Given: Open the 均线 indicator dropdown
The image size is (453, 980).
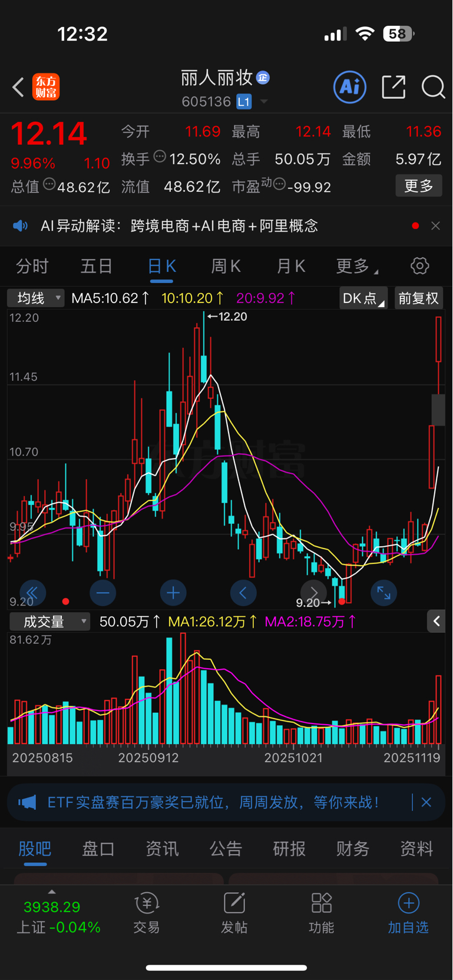Looking at the screenshot, I should click(x=35, y=298).
